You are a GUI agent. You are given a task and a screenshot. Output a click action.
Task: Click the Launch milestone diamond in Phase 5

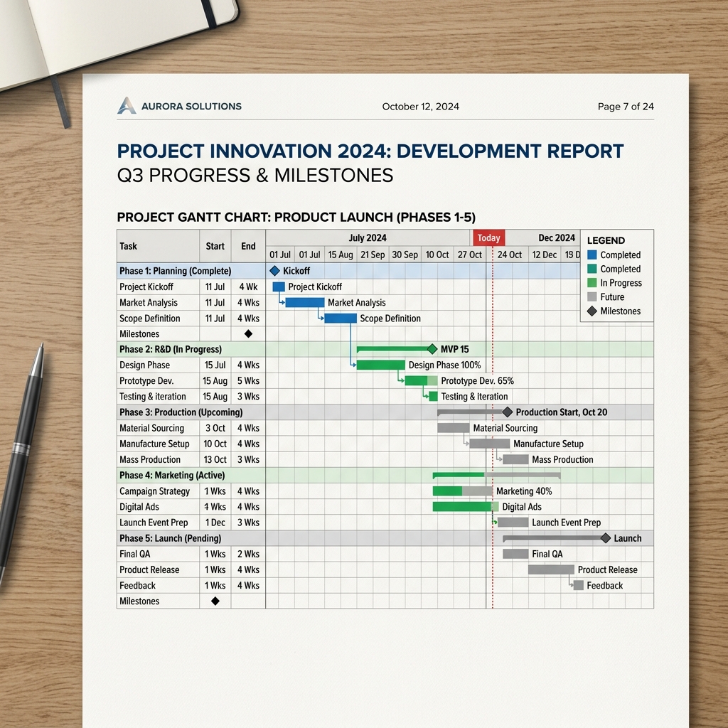pos(606,538)
